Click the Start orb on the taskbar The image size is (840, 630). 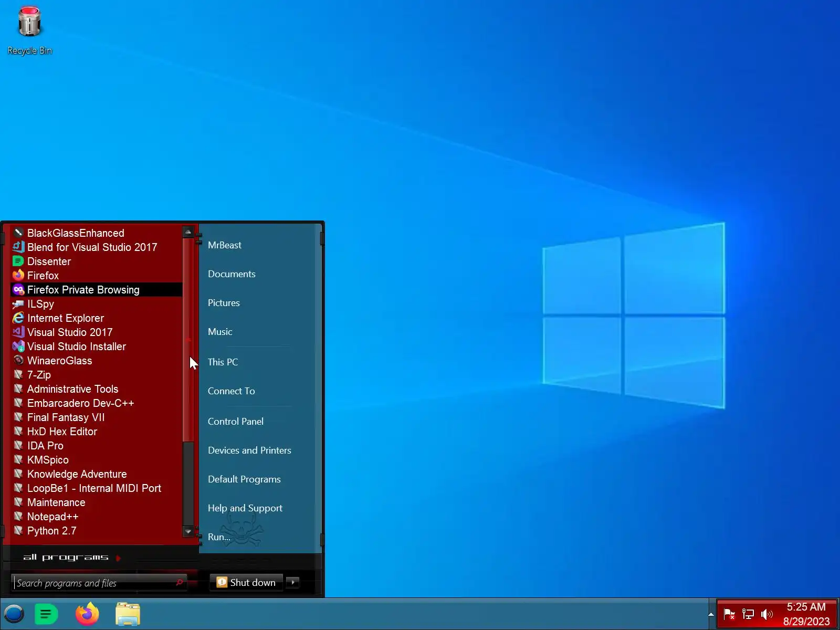[14, 614]
